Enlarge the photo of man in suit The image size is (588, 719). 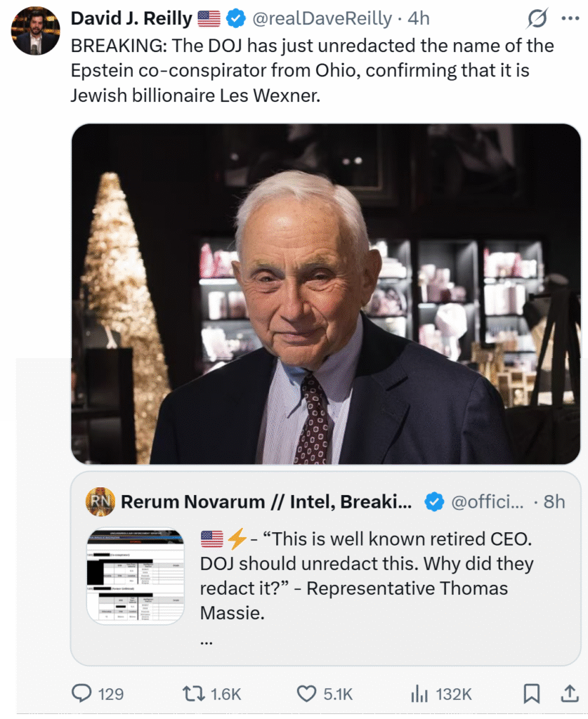click(x=326, y=293)
